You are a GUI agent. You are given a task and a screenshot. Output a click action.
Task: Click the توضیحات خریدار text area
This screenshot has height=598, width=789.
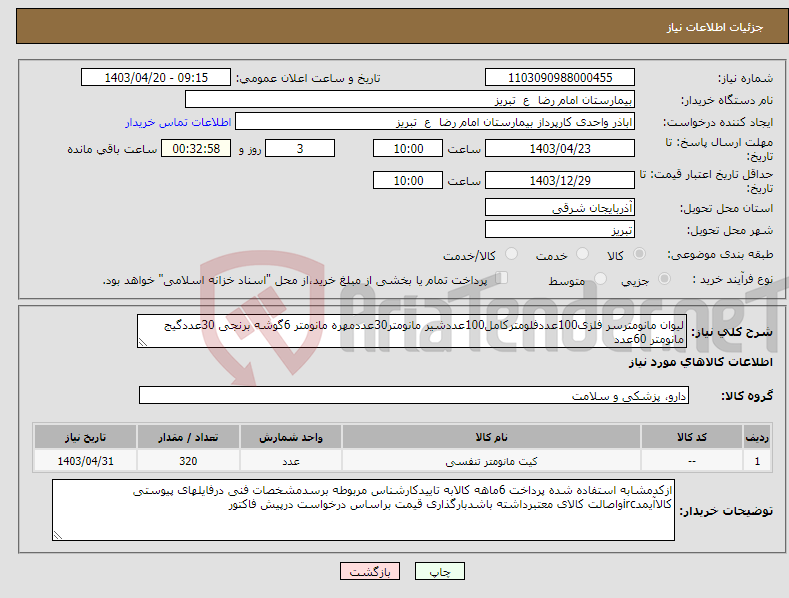point(363,510)
